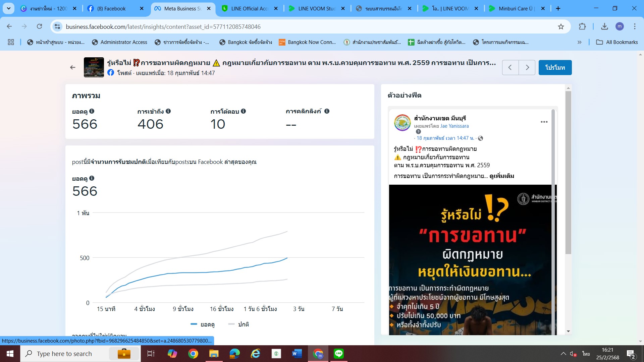Open the Chrome three-dot menu
This screenshot has width=644, height=362.
[x=635, y=26]
